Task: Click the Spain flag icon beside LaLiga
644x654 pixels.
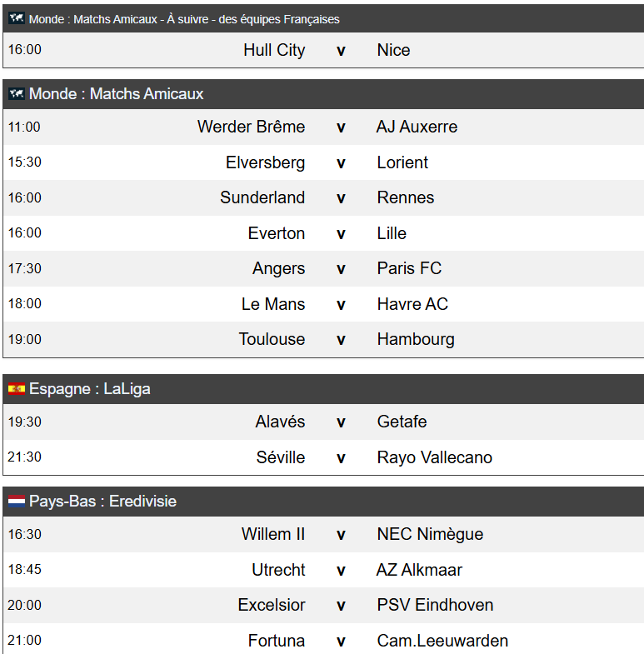Action: 17,389
